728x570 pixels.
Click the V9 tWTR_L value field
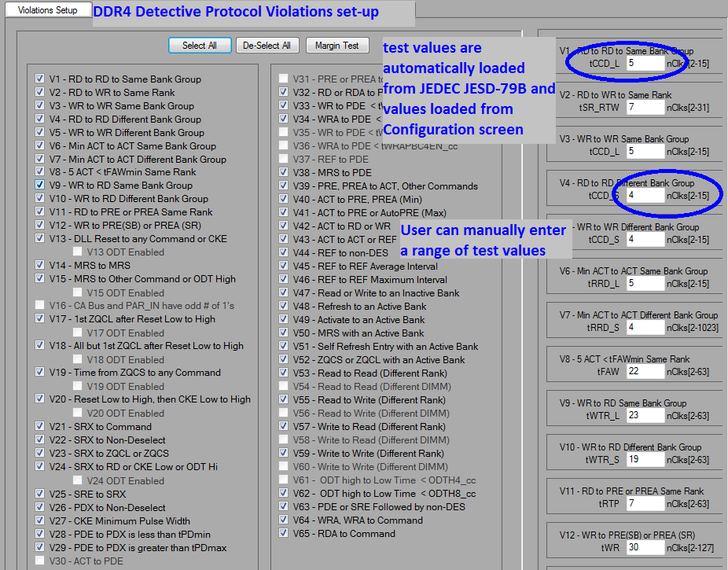click(645, 415)
